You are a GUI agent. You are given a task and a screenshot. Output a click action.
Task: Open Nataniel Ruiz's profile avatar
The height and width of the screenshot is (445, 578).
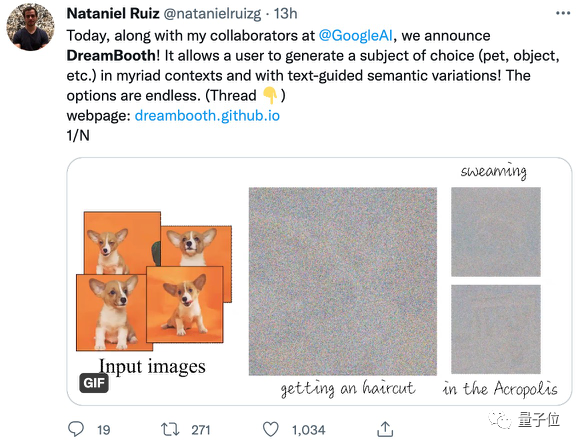coord(30,27)
